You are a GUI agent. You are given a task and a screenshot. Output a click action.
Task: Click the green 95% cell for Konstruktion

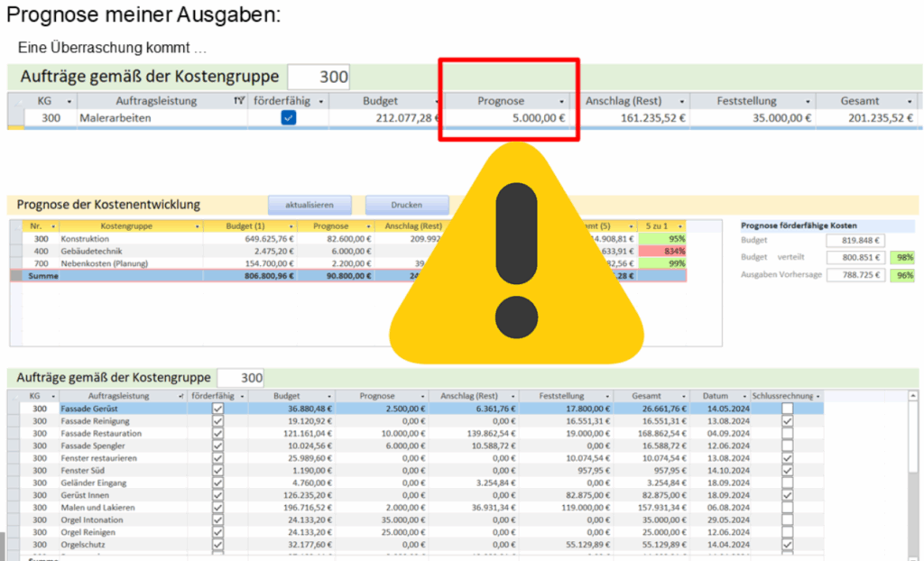[661, 239]
